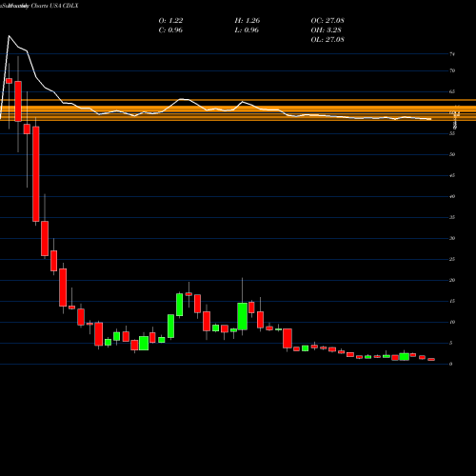Click the 40 price axis label

click(x=452, y=196)
